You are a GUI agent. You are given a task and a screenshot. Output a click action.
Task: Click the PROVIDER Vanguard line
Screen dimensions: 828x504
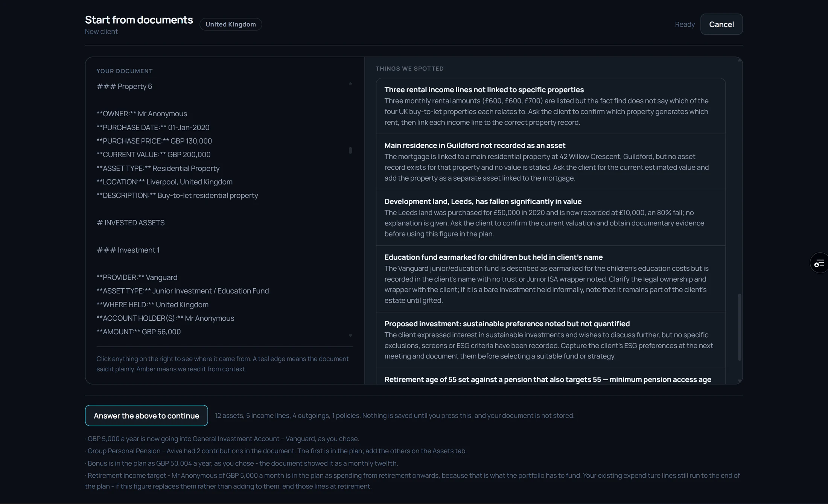pyautogui.click(x=137, y=277)
